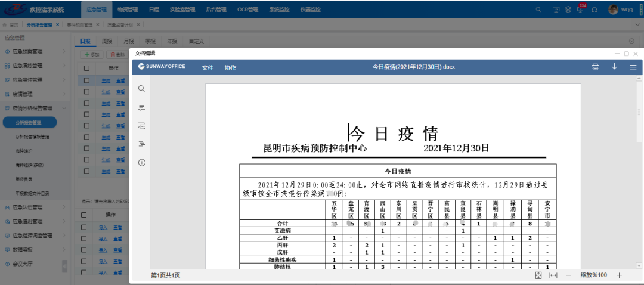Click the omega symbol icon in top bar
The image size is (644, 285).
click(595, 10)
